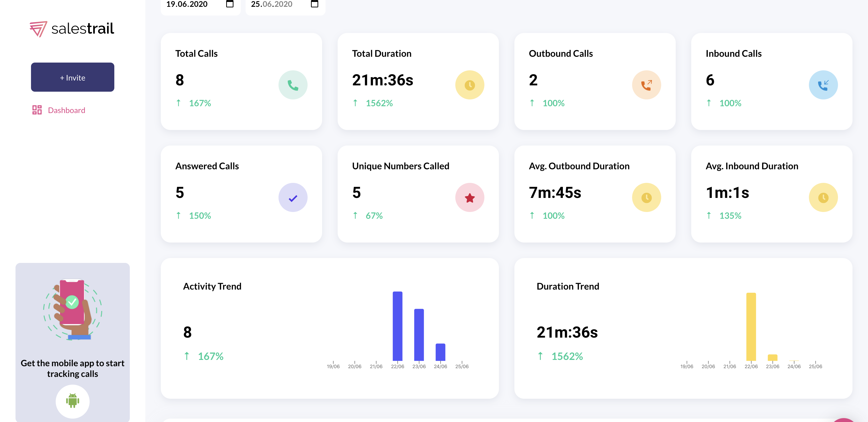Click the clock icon on Avg. Outbound Duration
This screenshot has height=422, width=868.
[x=646, y=197]
